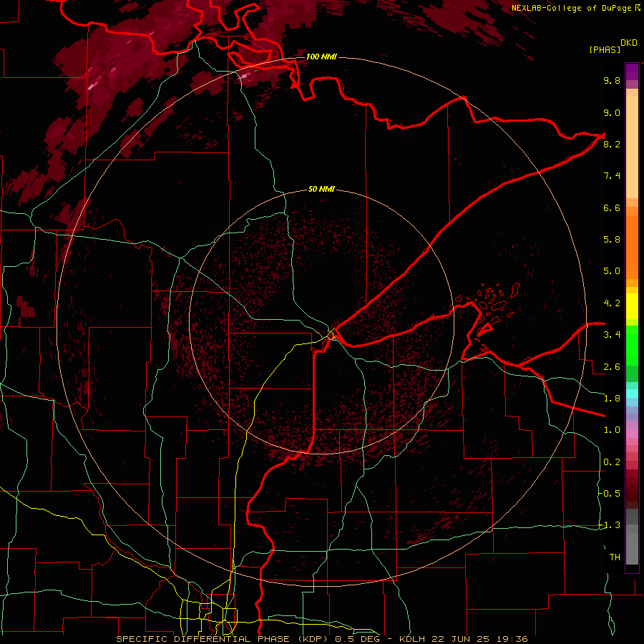Image resolution: width=644 pixels, height=644 pixels.
Task: Click the TH label on the scale
Action: [615, 557]
